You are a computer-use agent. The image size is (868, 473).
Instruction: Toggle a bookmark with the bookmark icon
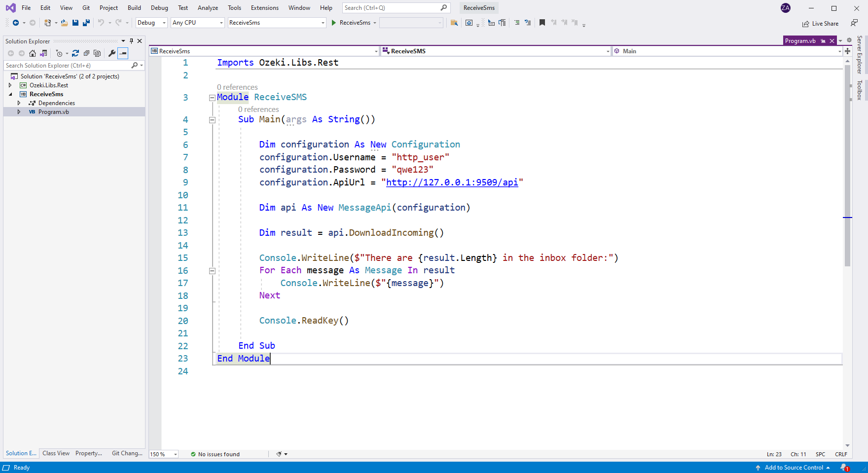coord(542,23)
